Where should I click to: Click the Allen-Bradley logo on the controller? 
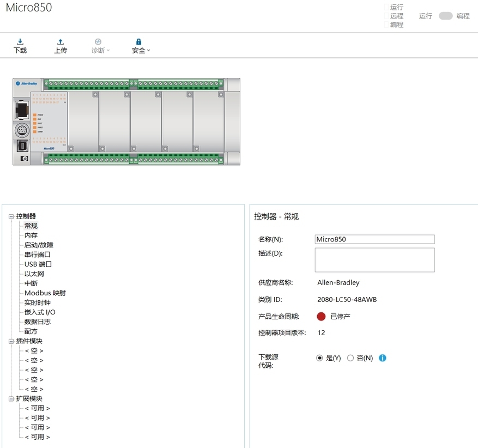[27, 83]
